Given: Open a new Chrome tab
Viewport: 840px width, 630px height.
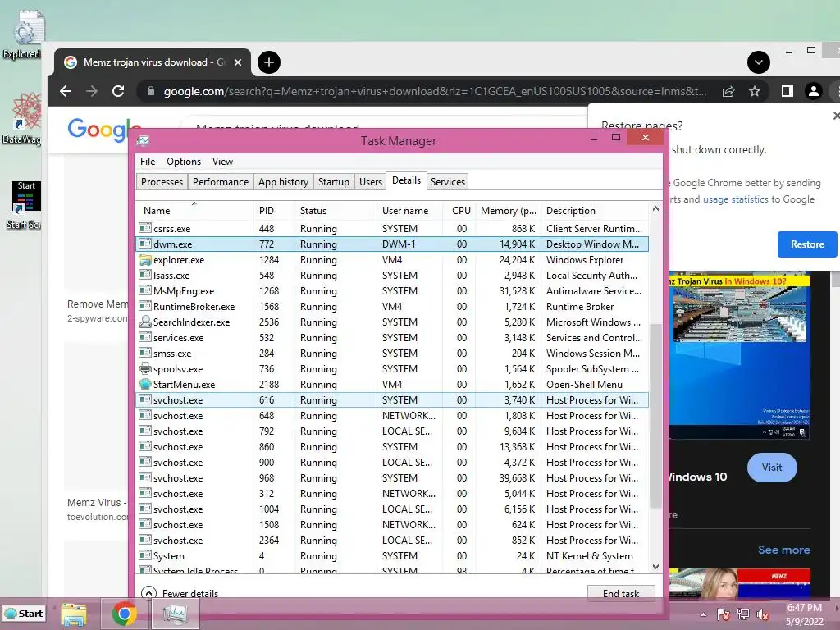Looking at the screenshot, I should click(269, 62).
